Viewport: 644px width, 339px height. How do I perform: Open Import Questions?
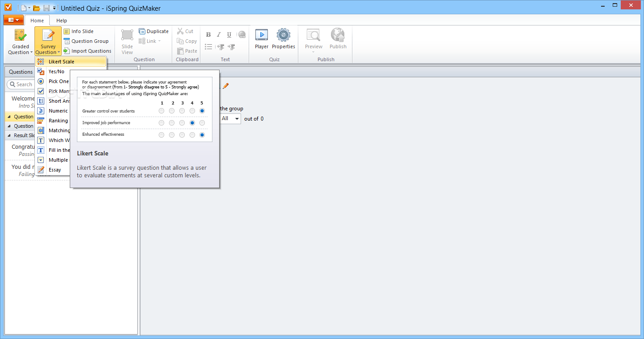87,51
